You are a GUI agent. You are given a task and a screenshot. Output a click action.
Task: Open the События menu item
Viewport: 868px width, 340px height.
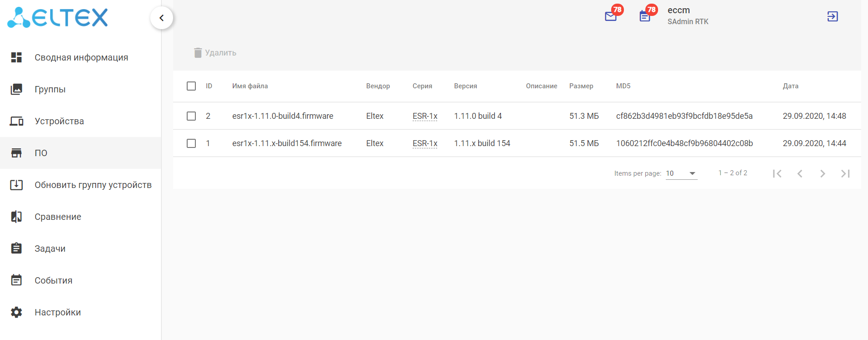(53, 280)
